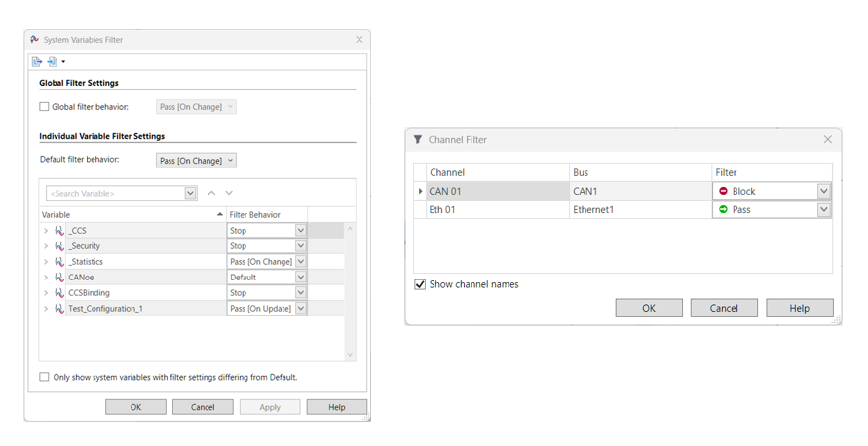
Task: Expand the CCSBinding tree node
Action: (x=46, y=293)
